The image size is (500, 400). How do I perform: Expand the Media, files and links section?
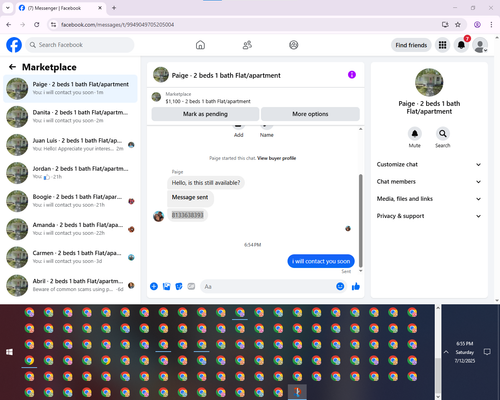[429, 199]
